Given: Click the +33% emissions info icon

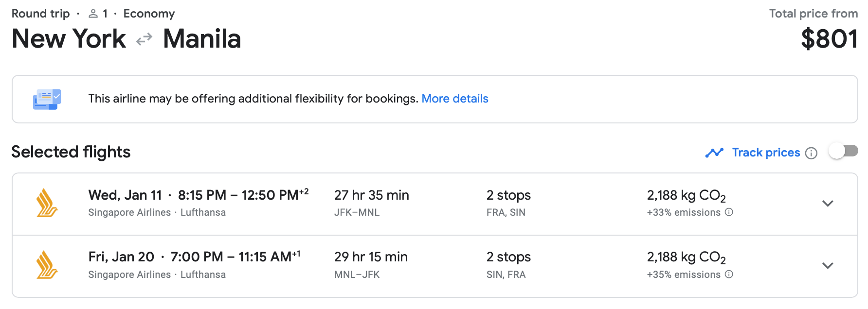Looking at the screenshot, I should coord(729,212).
